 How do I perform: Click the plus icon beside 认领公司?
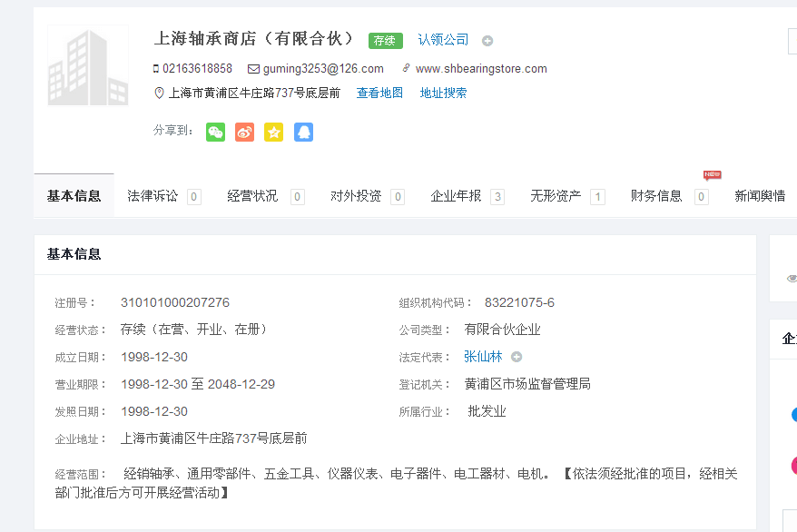pos(487,41)
